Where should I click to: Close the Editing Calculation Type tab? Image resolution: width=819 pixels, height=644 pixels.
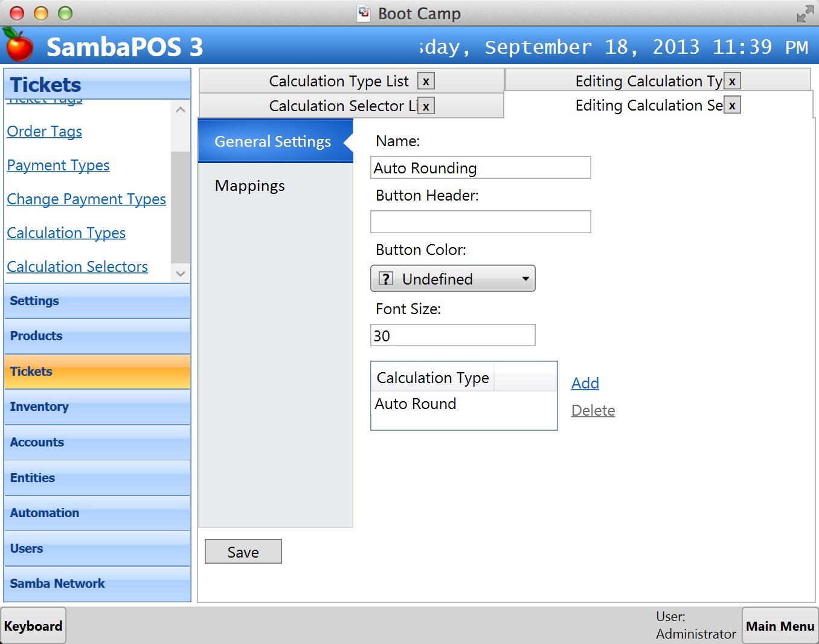point(732,82)
